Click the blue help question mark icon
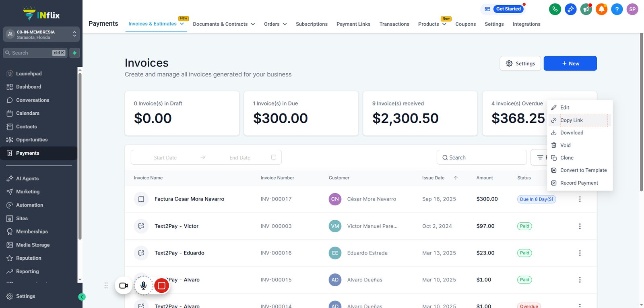Image resolution: width=644 pixels, height=308 pixels. (617, 9)
